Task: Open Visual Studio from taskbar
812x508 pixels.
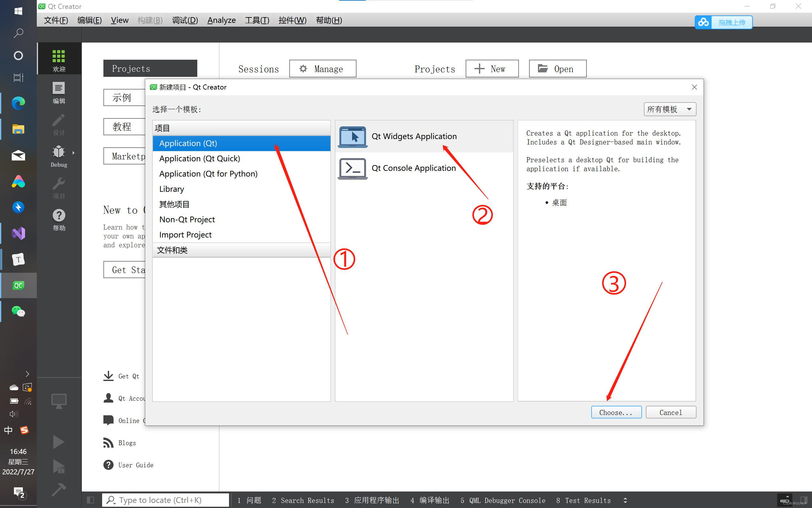Action: tap(18, 233)
